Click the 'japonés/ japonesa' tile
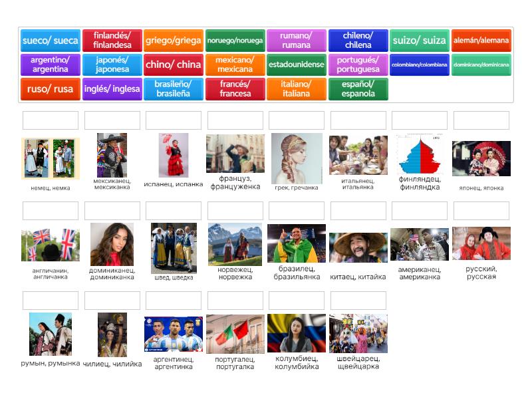Screen dimensions: 532x399 pyautogui.click(x=112, y=65)
